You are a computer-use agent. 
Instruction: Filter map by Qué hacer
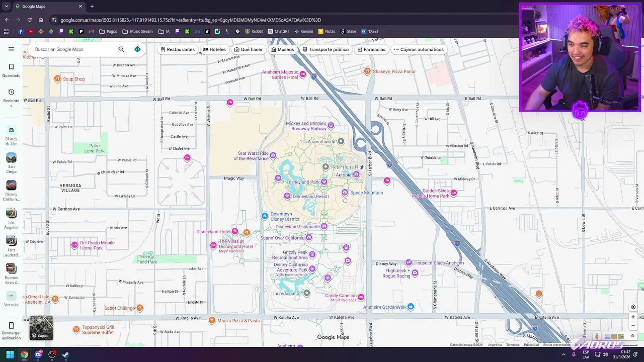click(249, 49)
